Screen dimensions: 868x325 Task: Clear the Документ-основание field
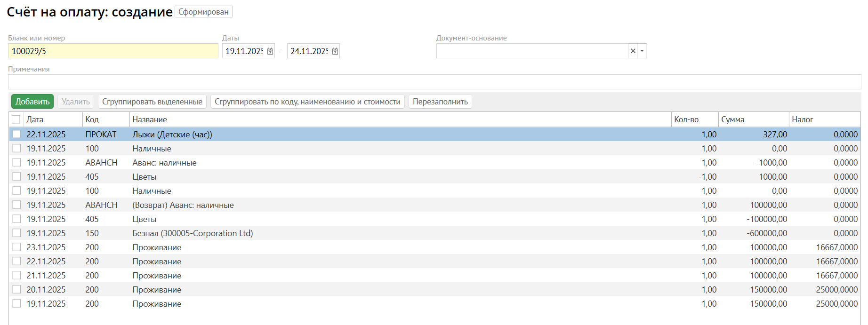[x=633, y=51]
